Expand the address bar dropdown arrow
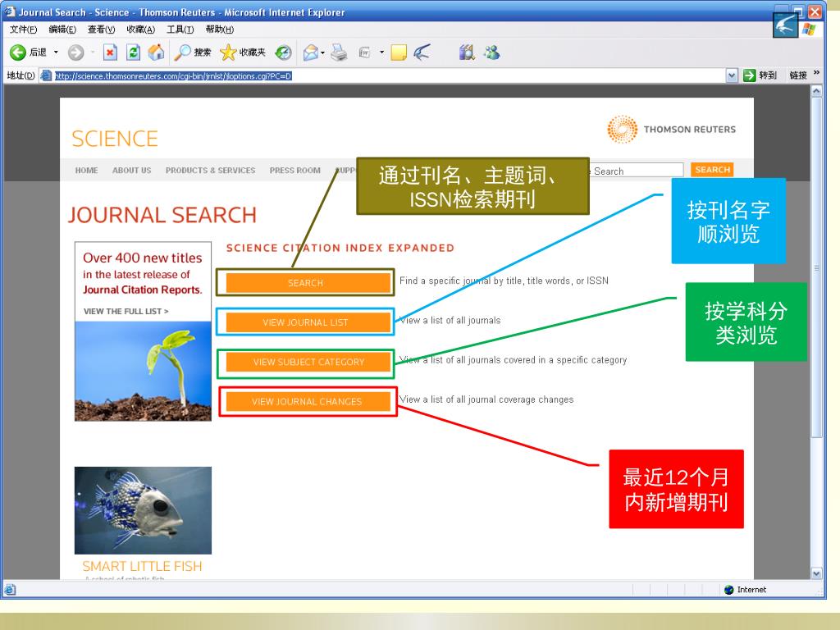The image size is (840, 630). pyautogui.click(x=732, y=76)
